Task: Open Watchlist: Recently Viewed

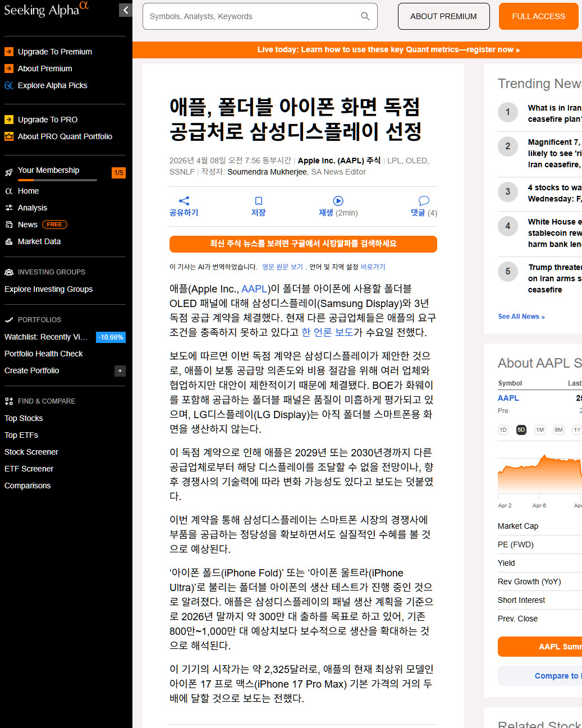Action: 46,337
